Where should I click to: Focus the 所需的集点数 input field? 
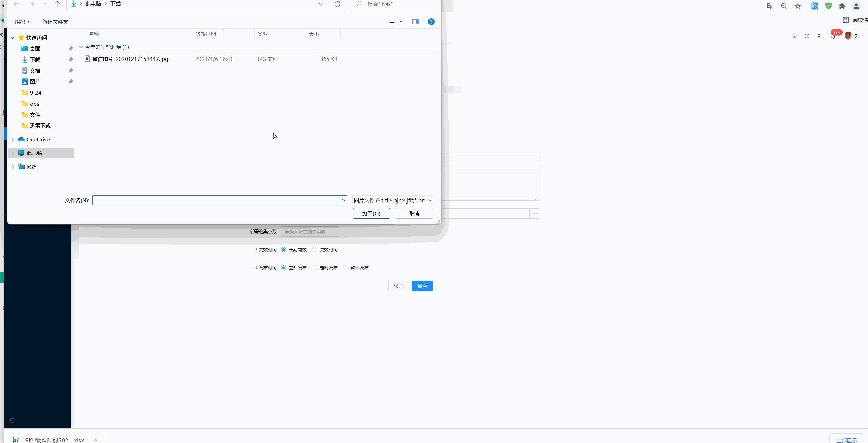[x=310, y=231]
